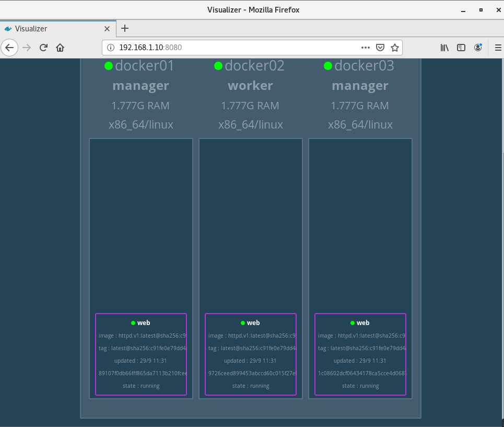Click the worker role label under docker02
Viewport: 504px width, 427px height.
click(x=250, y=86)
